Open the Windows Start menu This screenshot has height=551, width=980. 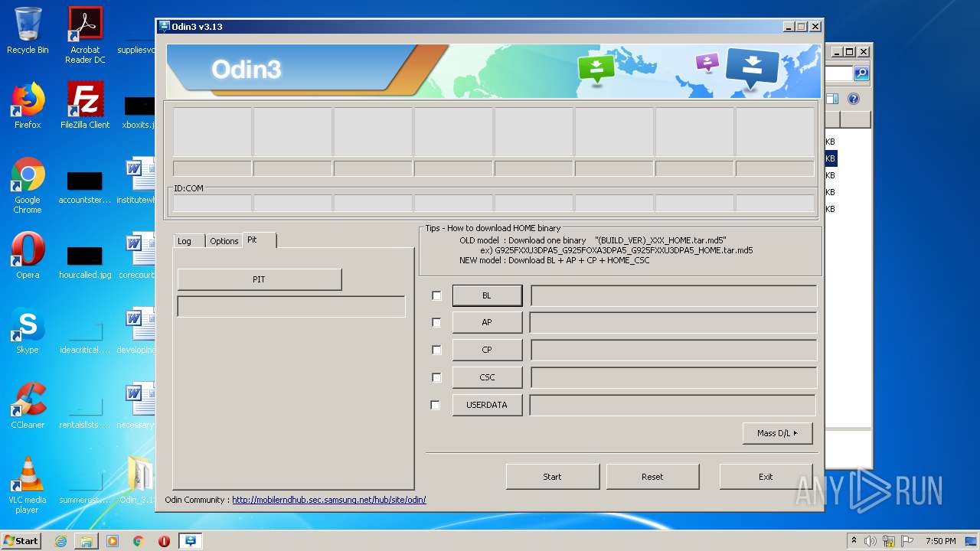[21, 541]
